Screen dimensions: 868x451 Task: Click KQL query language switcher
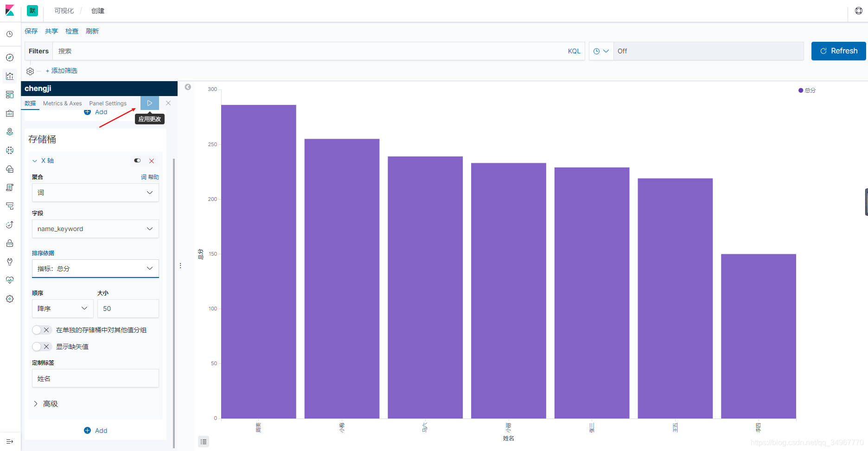tap(574, 51)
